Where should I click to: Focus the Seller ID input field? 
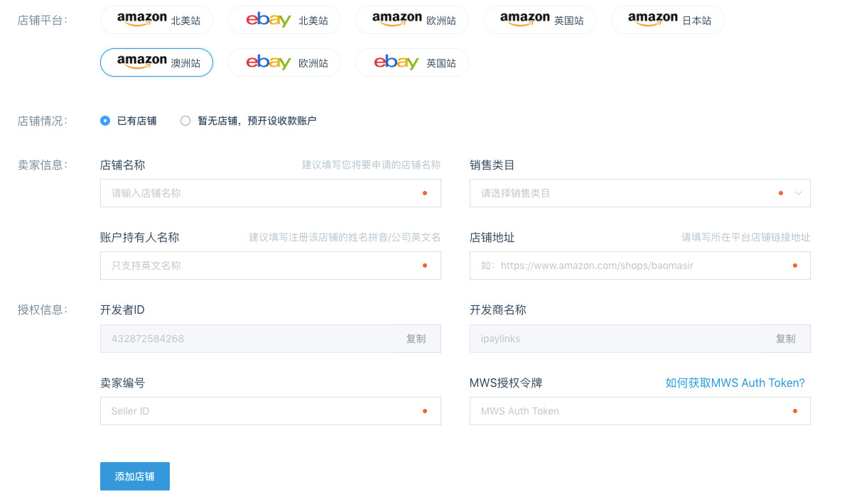(270, 411)
